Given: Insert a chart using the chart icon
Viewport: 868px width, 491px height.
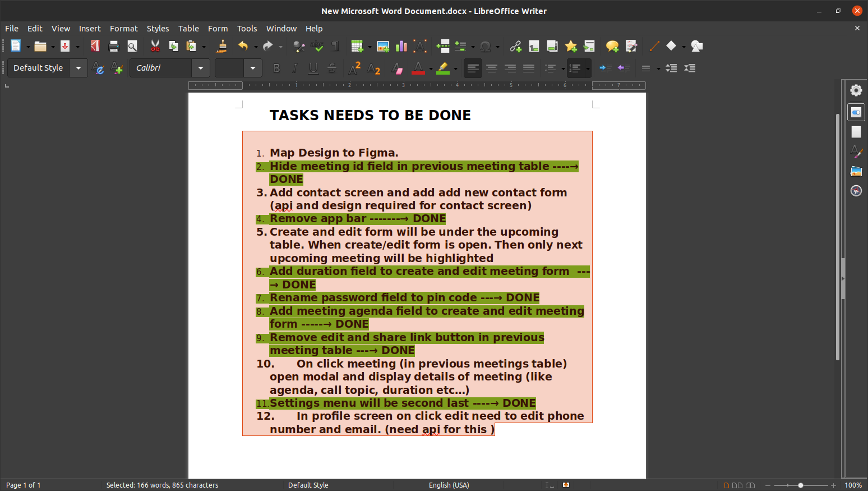Looking at the screenshot, I should click(x=401, y=46).
